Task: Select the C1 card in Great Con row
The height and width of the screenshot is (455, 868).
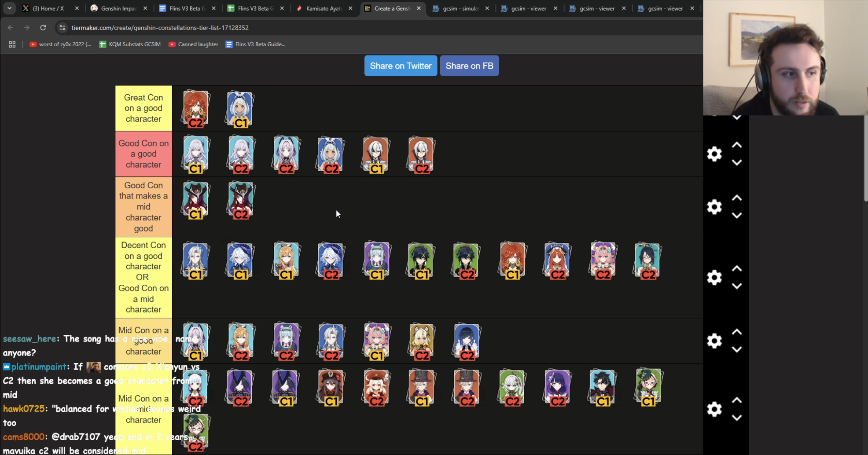Action: [240, 109]
